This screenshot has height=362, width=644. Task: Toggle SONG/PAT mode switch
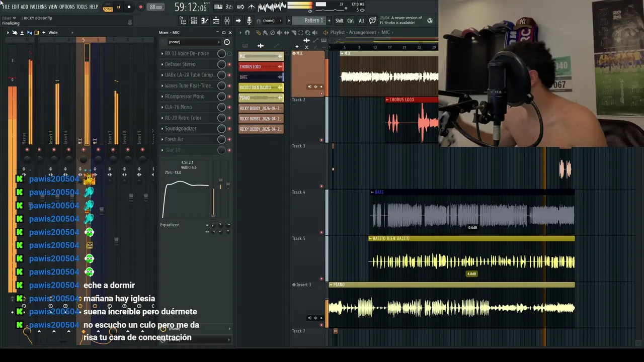tap(108, 7)
